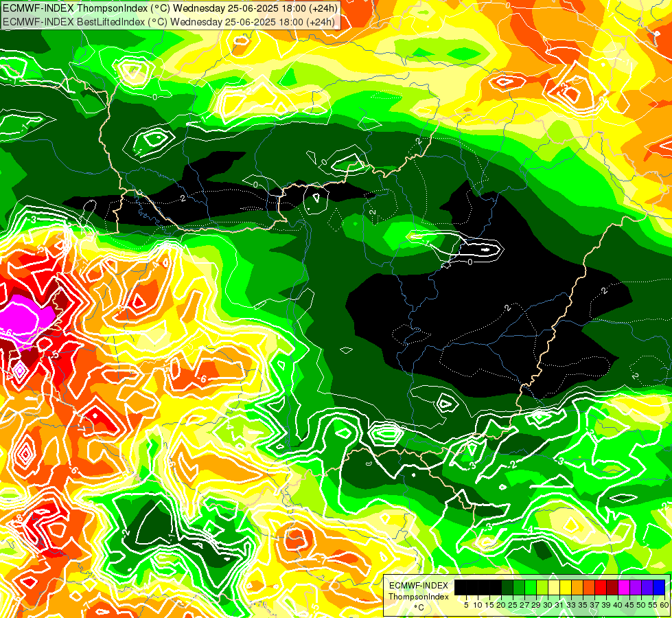Select the medium green legend swatch (25–27)
The width and height of the screenshot is (672, 618).
(x=519, y=587)
